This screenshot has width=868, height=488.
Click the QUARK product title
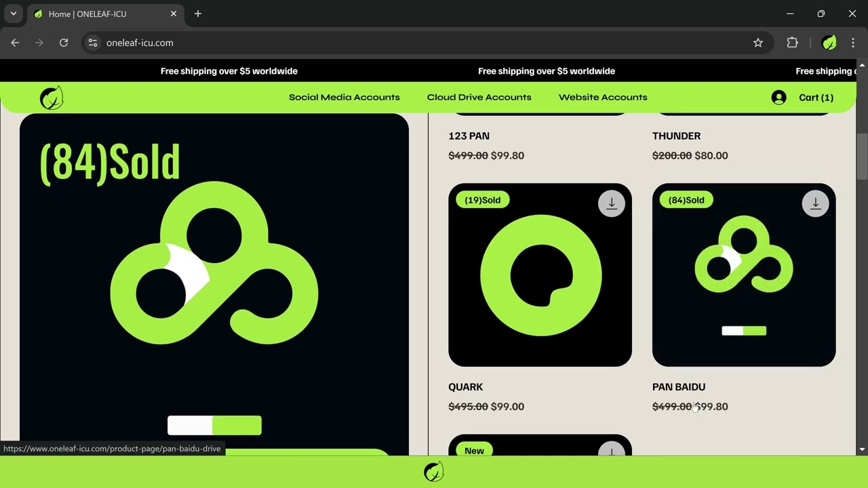click(465, 387)
